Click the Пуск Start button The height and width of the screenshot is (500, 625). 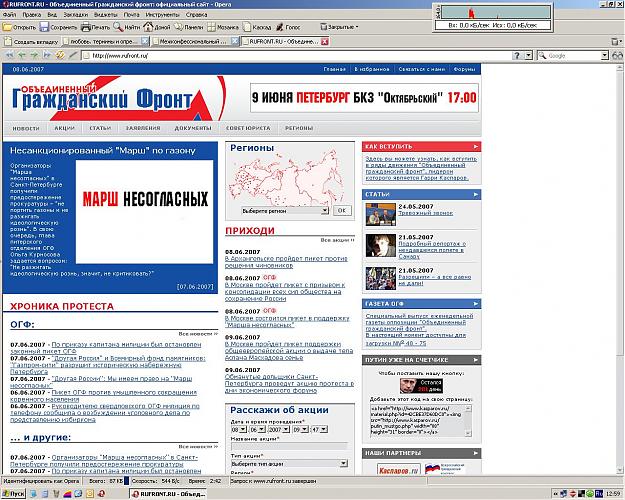(x=13, y=494)
